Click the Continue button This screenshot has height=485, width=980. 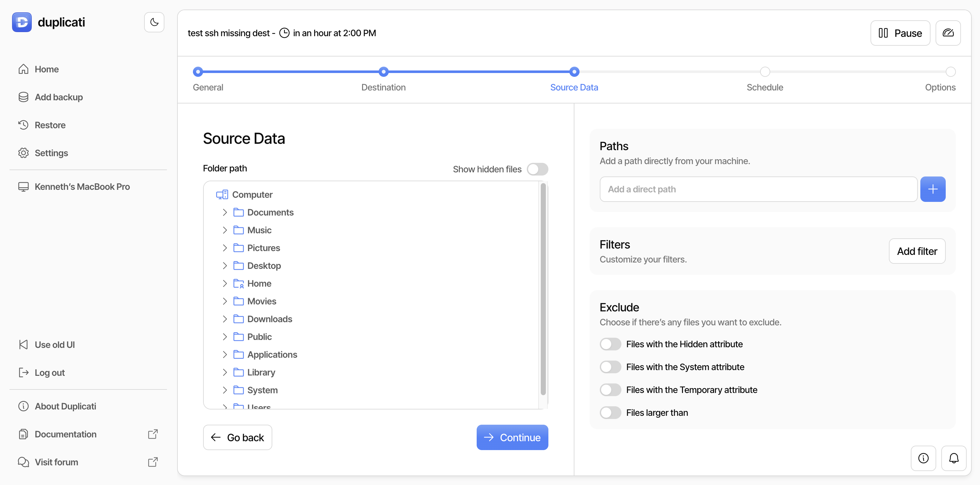click(512, 437)
